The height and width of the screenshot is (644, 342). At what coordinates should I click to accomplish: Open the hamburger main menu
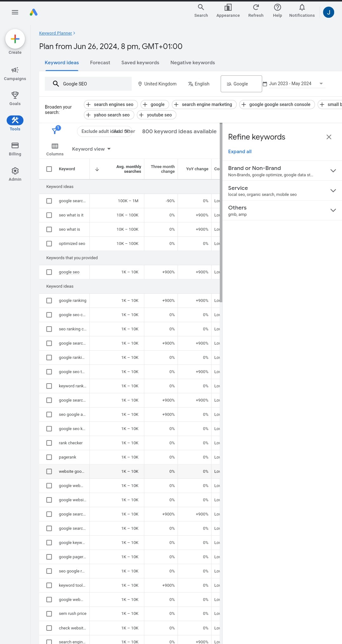(x=15, y=12)
